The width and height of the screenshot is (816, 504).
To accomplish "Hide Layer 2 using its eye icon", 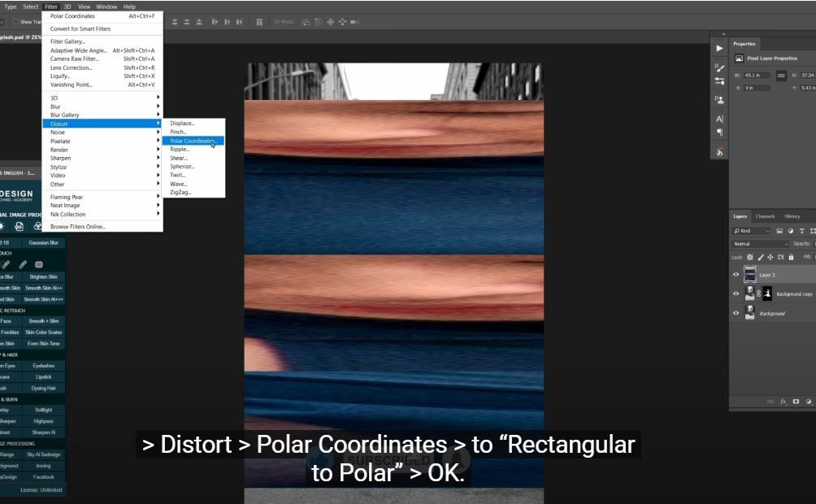I will point(736,275).
